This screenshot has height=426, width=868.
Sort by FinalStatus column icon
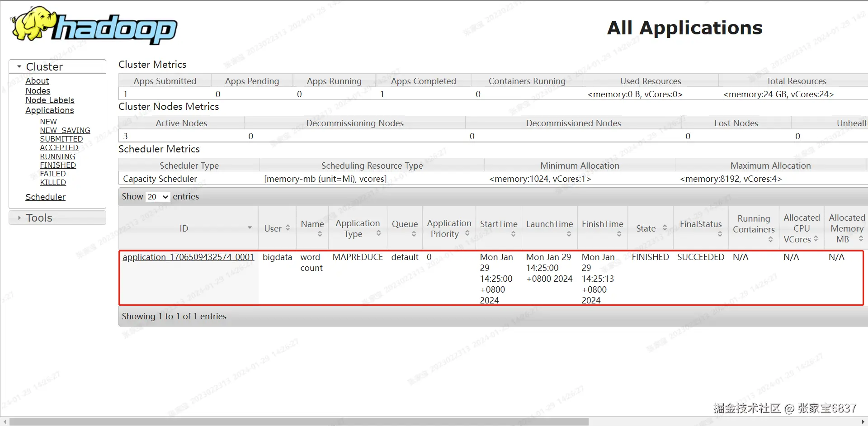tap(720, 234)
